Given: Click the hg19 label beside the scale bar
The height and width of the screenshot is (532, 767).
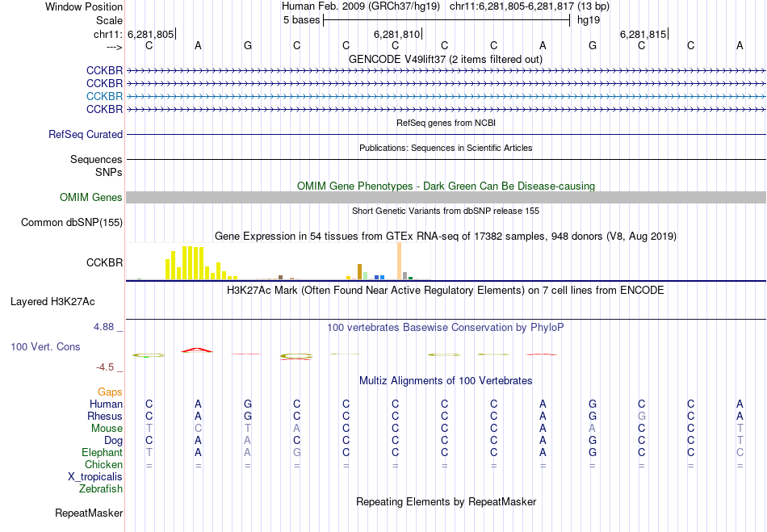Looking at the screenshot, I should [589, 20].
